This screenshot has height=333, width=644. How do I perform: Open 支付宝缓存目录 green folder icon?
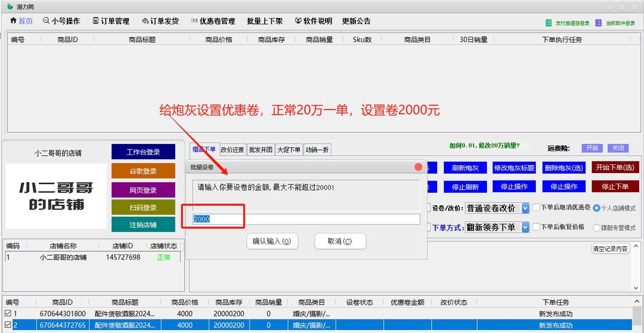549,23
